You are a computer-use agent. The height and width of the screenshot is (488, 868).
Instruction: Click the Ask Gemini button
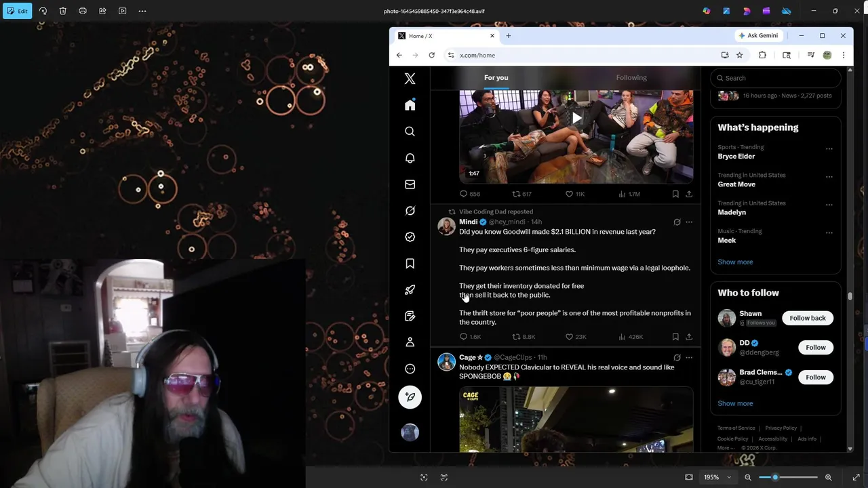[759, 35]
